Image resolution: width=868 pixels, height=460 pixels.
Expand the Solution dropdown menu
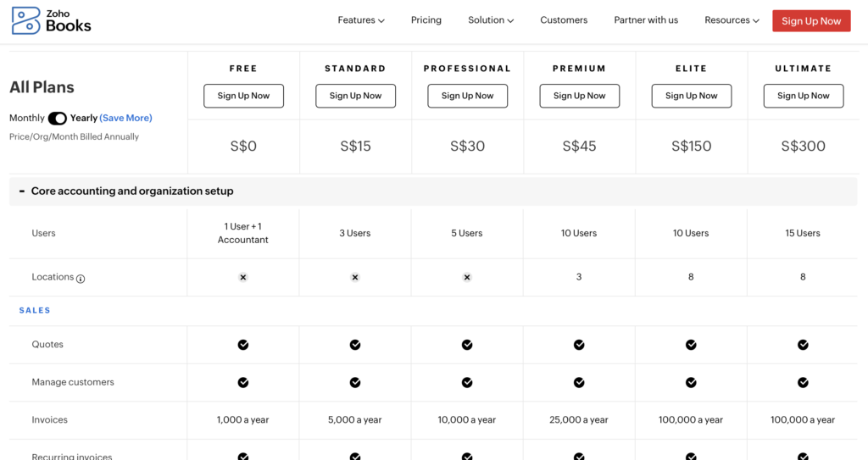[491, 20]
